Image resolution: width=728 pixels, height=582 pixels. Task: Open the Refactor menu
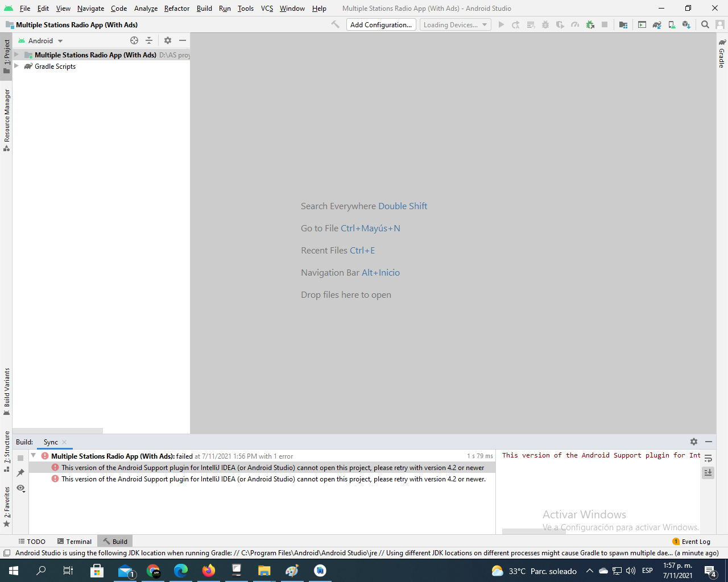[176, 9]
